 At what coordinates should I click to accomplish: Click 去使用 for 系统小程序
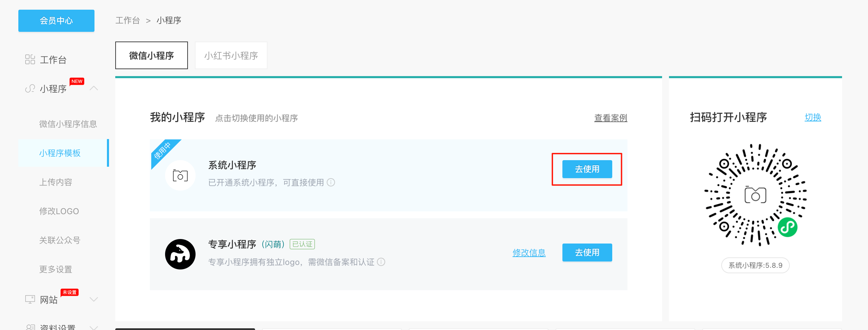coord(587,169)
